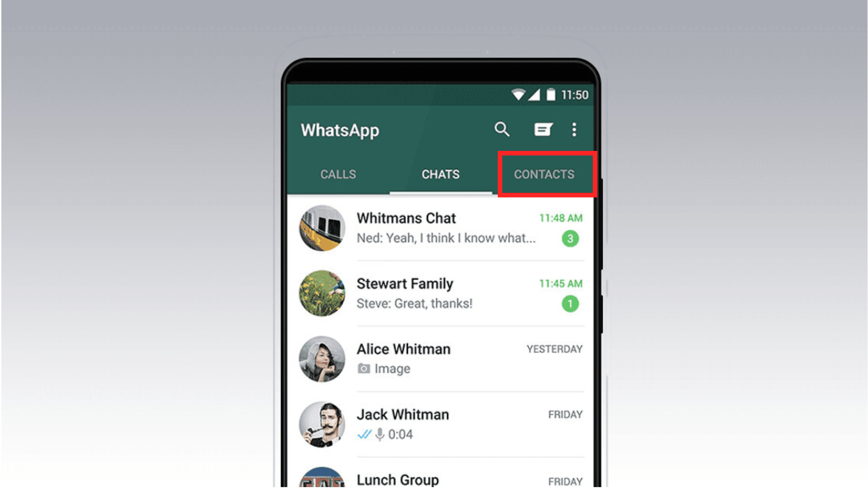The width and height of the screenshot is (868, 488).
Task: Open new chat compose icon
Action: (x=544, y=129)
